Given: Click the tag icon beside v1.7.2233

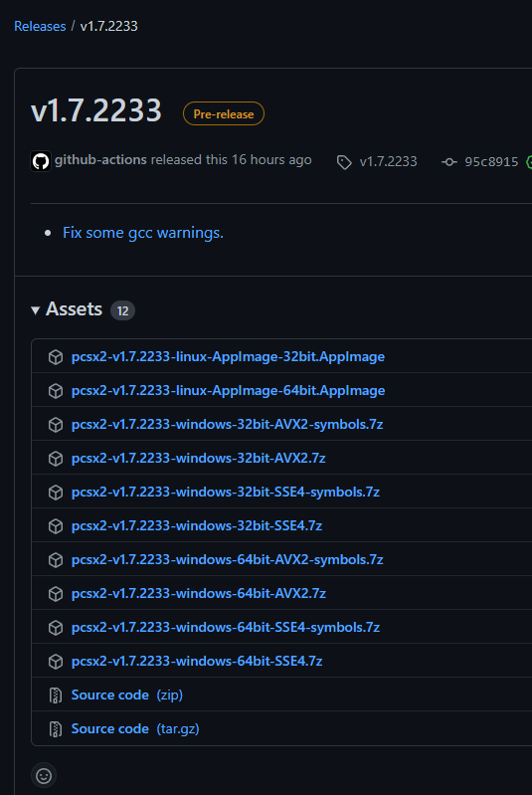Looking at the screenshot, I should point(344,162).
